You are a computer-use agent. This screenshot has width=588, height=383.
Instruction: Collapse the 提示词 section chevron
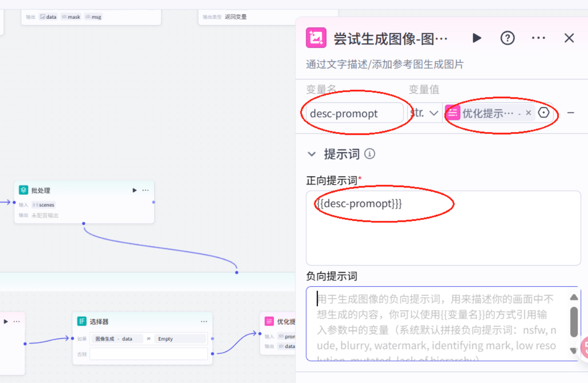tap(311, 154)
